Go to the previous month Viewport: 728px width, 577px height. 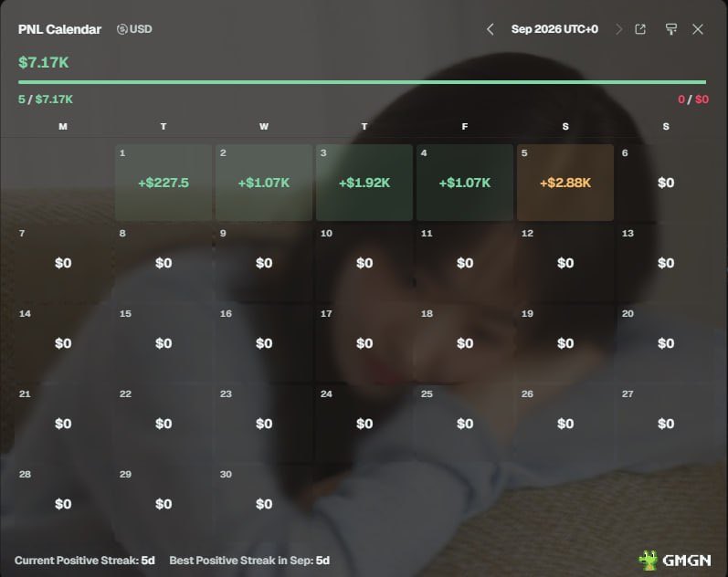coord(491,29)
